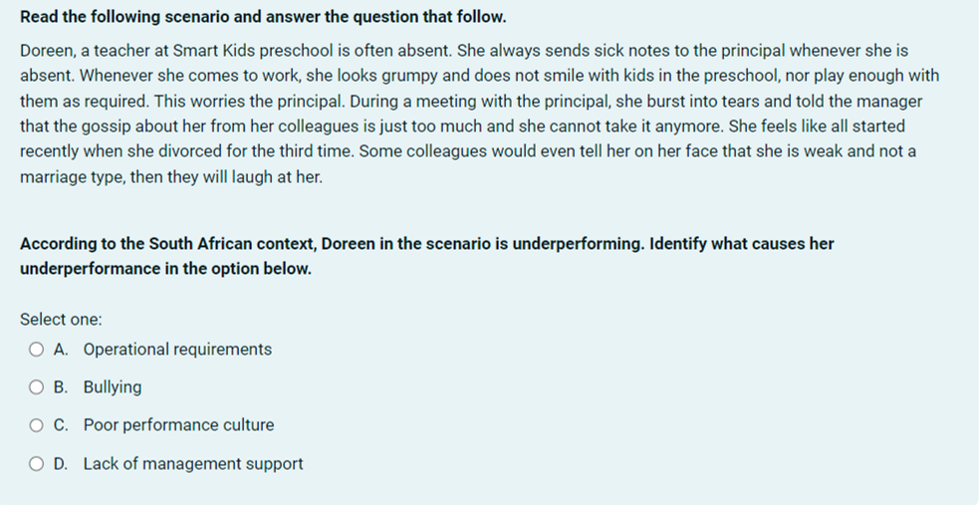
Task: Select radio button for Lack of management support
Action: tap(36, 464)
